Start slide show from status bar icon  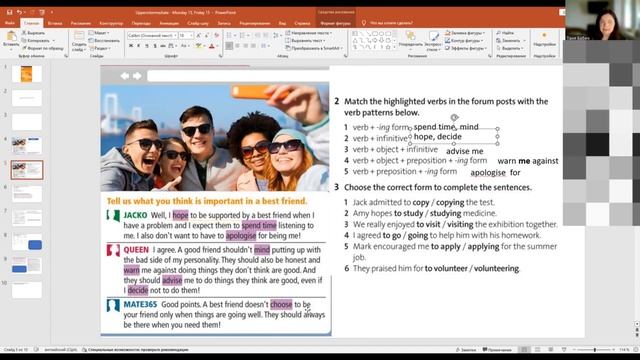(x=564, y=350)
